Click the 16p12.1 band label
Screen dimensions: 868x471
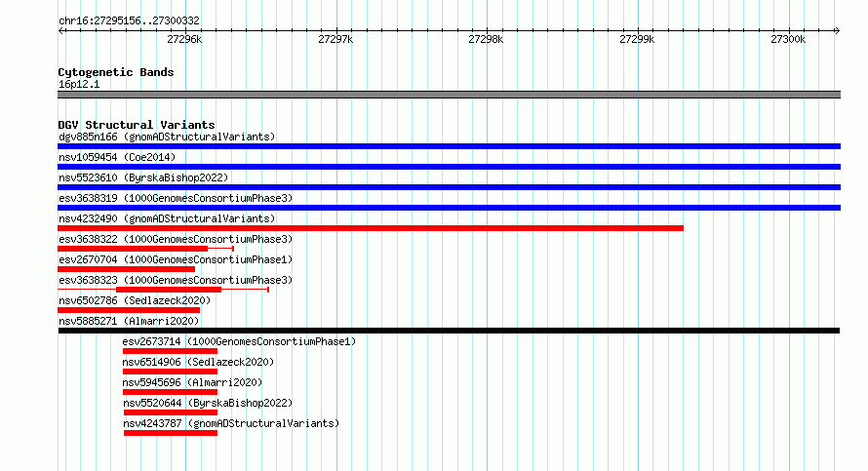click(79, 84)
